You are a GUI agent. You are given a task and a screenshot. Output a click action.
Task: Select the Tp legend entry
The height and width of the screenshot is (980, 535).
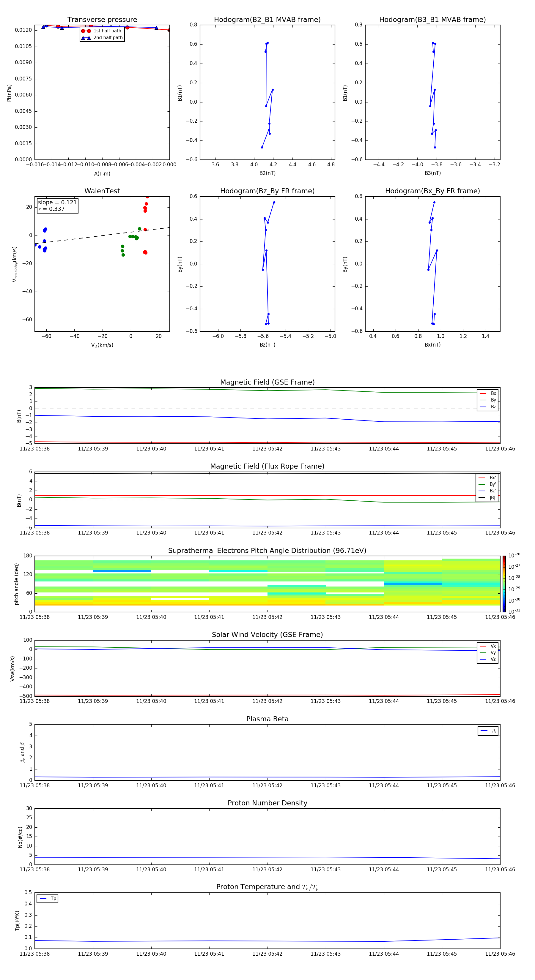click(x=48, y=899)
